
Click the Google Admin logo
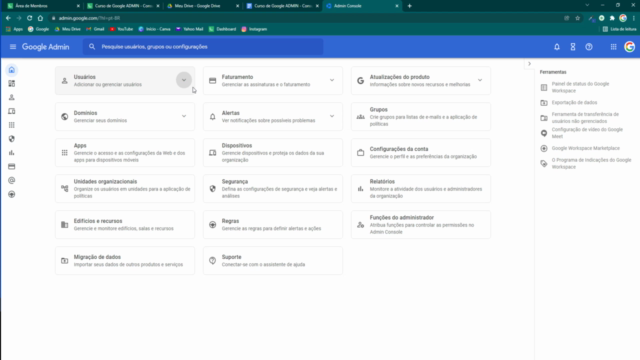point(46,47)
